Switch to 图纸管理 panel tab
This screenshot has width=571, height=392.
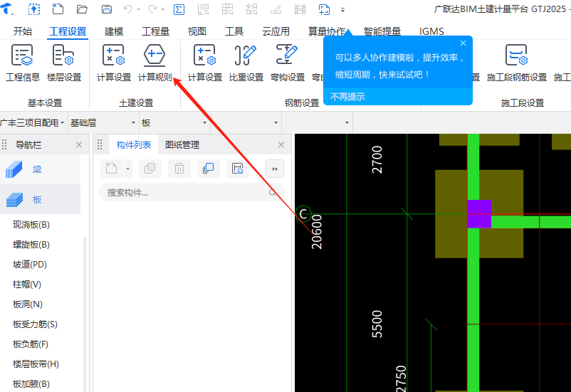pos(182,145)
